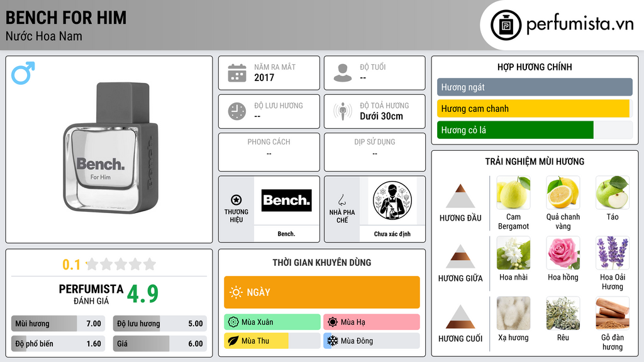644x362 pixels.
Task: Click the perfumer illustration above Chưa xác định
Action: pyautogui.click(x=392, y=200)
